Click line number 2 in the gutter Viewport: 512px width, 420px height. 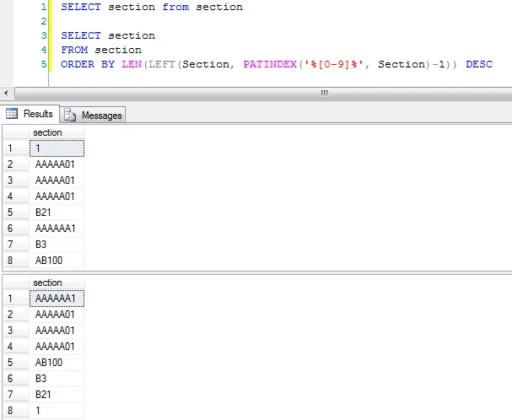[x=44, y=21]
